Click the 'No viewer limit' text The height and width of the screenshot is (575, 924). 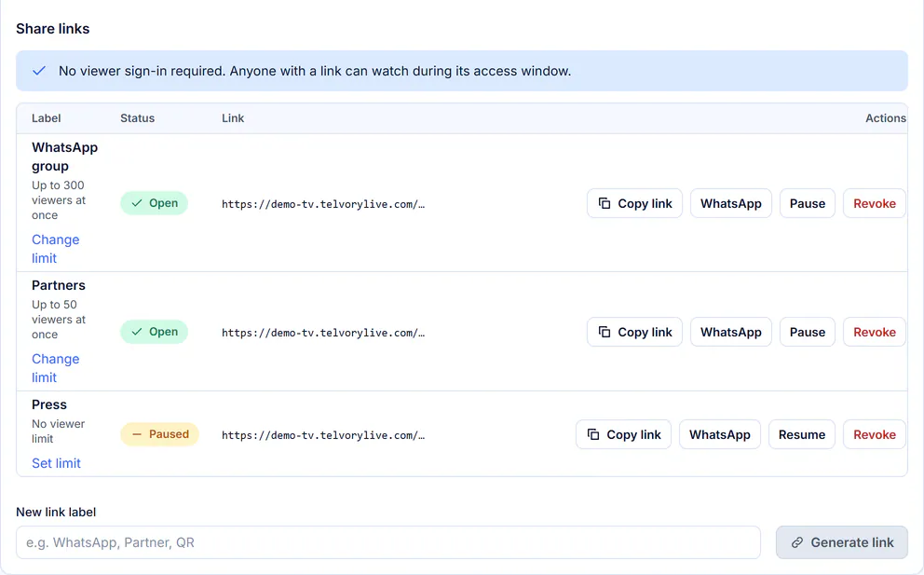(58, 431)
